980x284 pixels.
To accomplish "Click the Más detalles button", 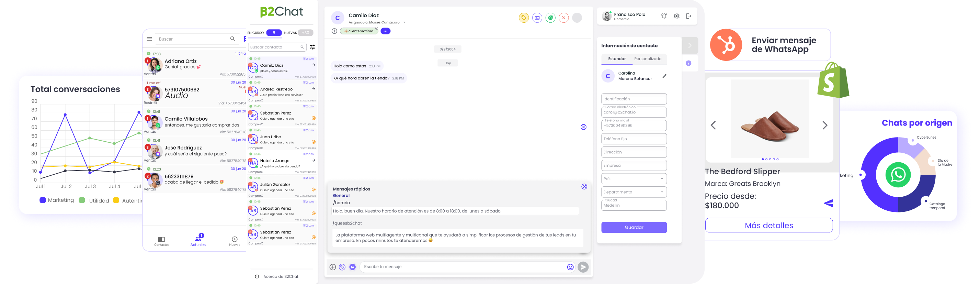I will coord(768,225).
